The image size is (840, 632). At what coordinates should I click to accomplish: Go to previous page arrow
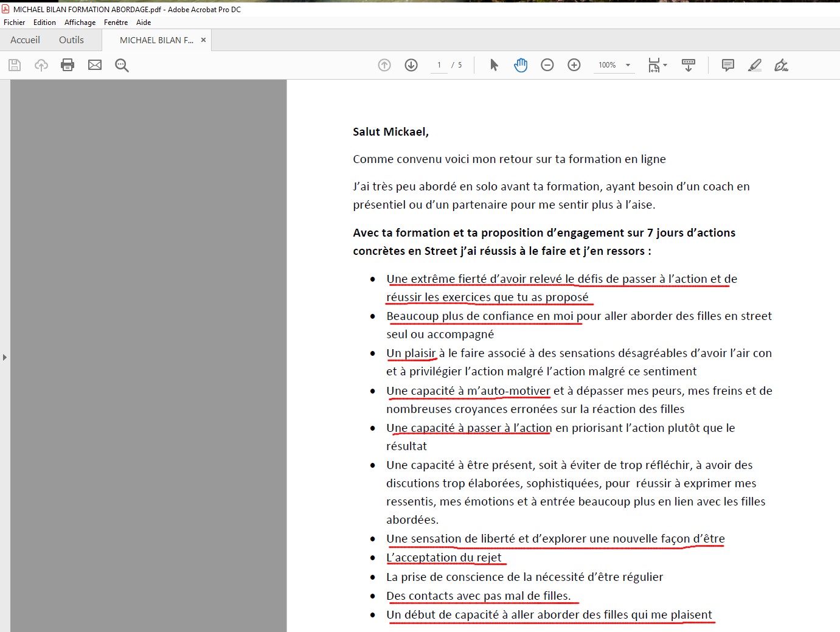[x=384, y=65]
